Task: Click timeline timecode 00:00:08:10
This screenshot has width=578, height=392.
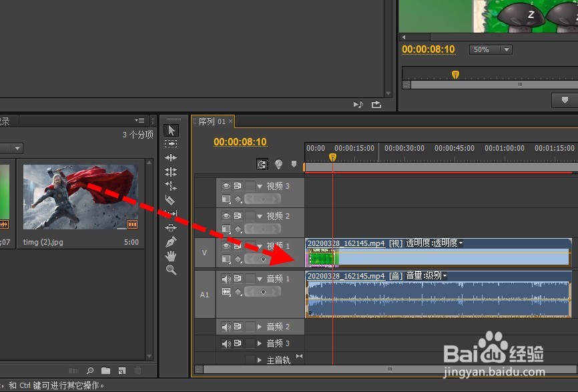Action: pyautogui.click(x=240, y=142)
